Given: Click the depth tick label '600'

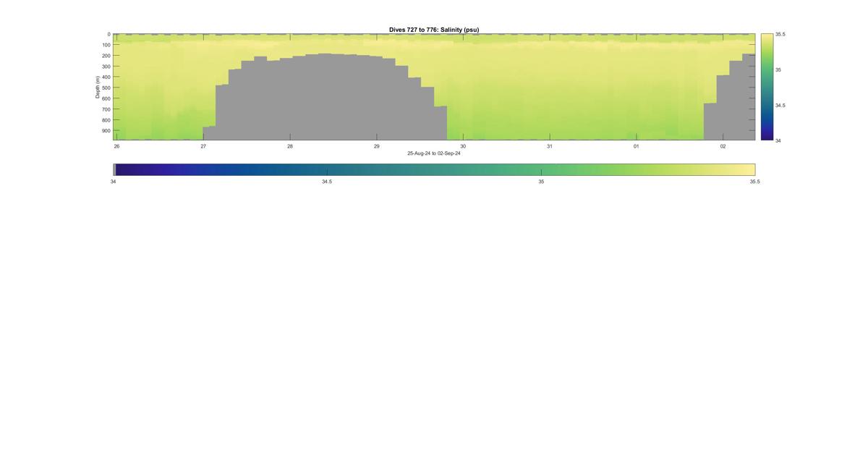Looking at the screenshot, I should (x=106, y=98).
